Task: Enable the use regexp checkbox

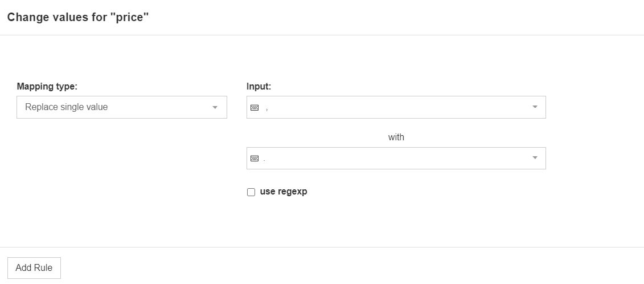Action: (251, 192)
